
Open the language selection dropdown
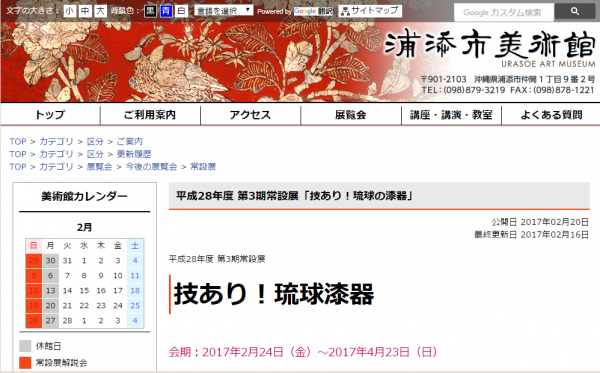click(x=223, y=10)
